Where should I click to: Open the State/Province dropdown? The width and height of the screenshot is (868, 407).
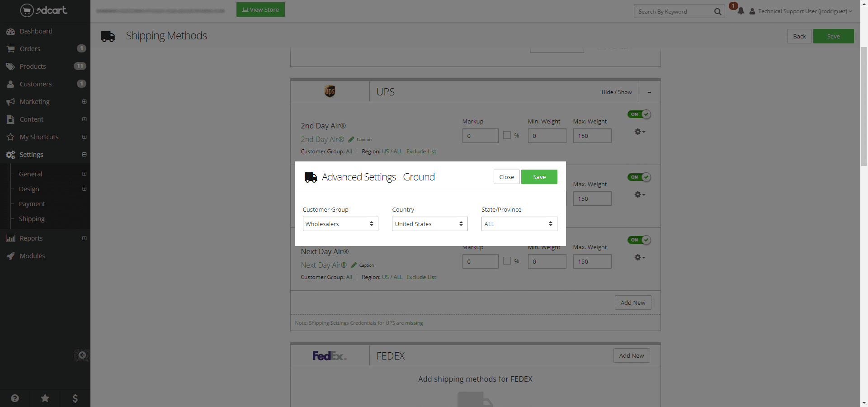point(519,224)
